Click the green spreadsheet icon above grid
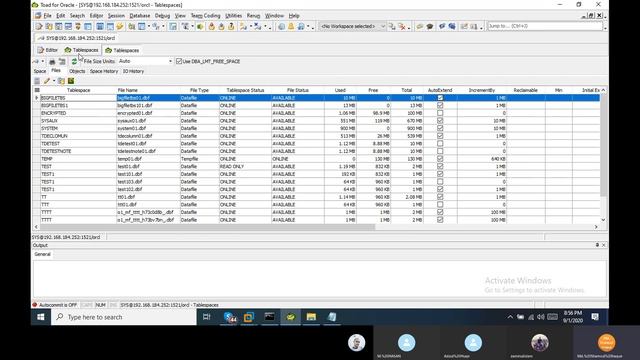The image size is (640, 360). pyautogui.click(x=71, y=81)
